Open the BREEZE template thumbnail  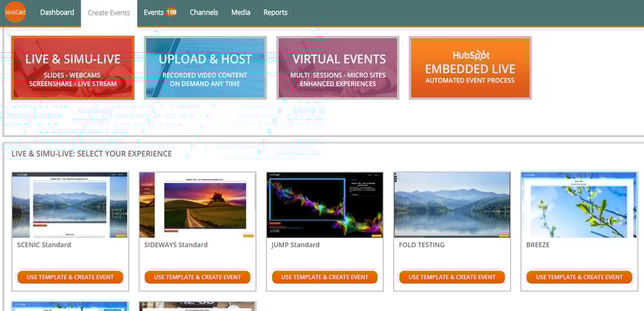579,205
